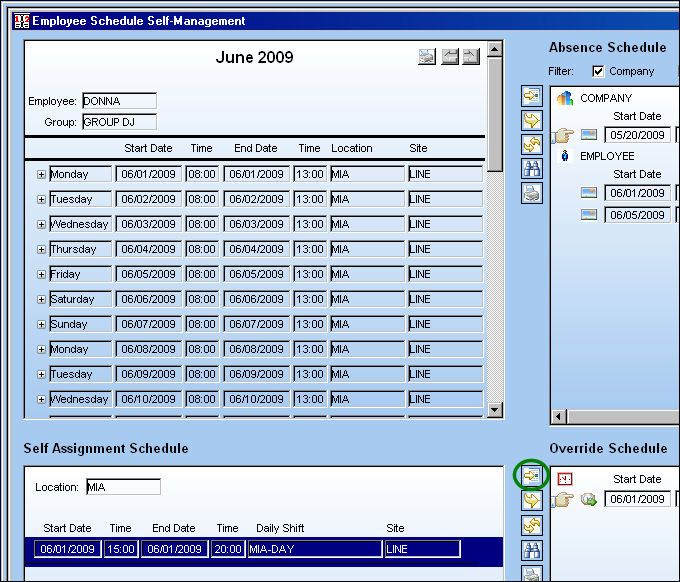Expand the Monday 06/01/2009 row

(x=41, y=174)
